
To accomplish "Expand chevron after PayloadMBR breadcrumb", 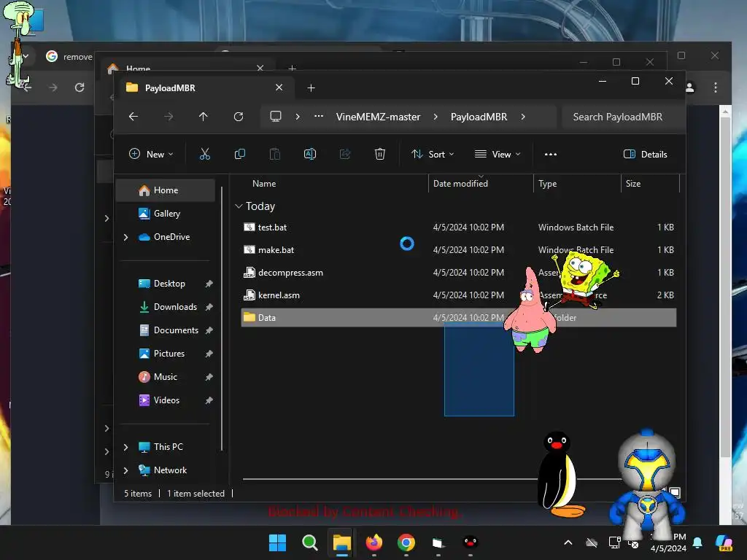I will click(x=523, y=117).
